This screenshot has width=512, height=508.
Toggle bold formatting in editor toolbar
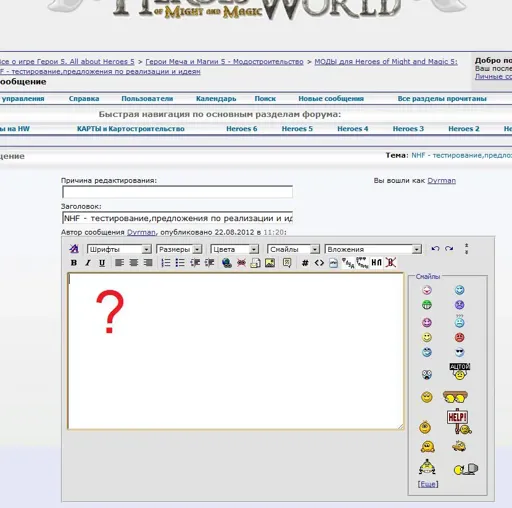pyautogui.click(x=74, y=263)
